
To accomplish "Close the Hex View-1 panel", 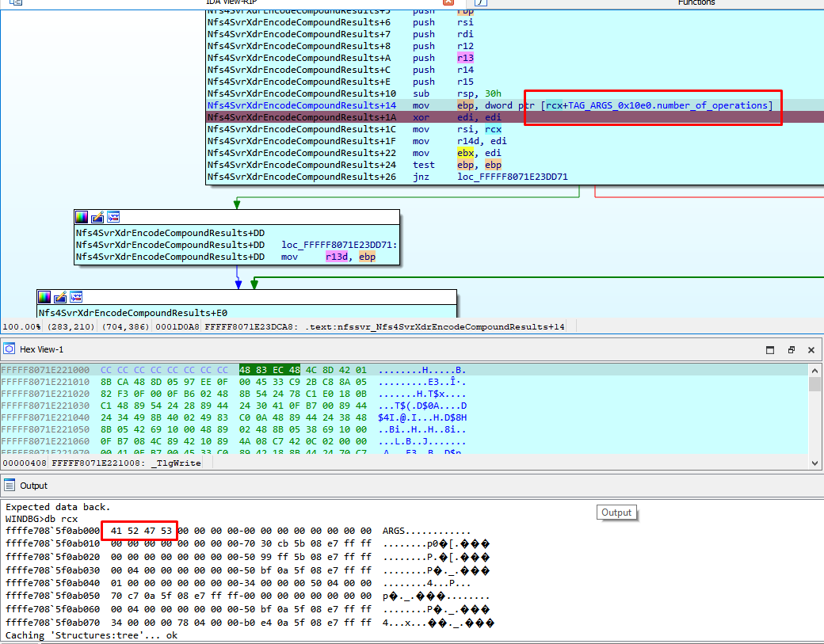I will click(x=811, y=350).
